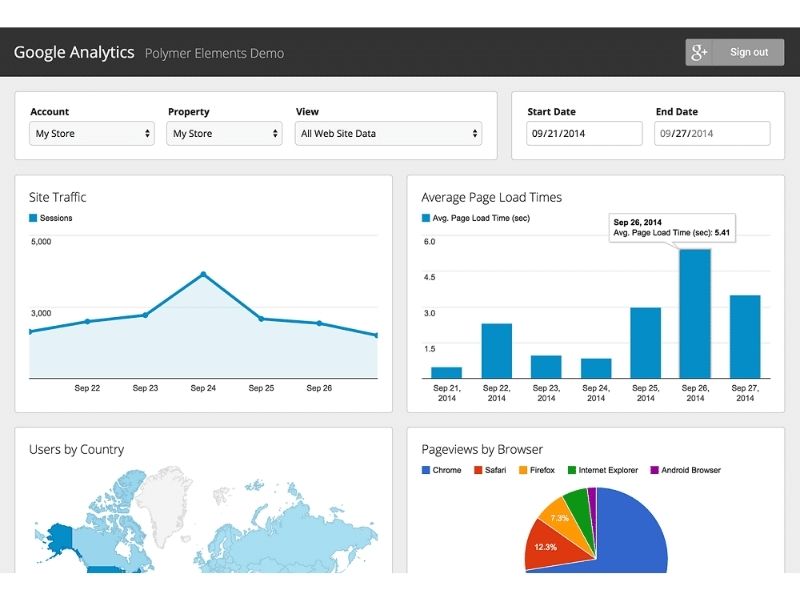The height and width of the screenshot is (600, 800).
Task: Click the 6.0 axis label on load times chart
Action: point(430,242)
